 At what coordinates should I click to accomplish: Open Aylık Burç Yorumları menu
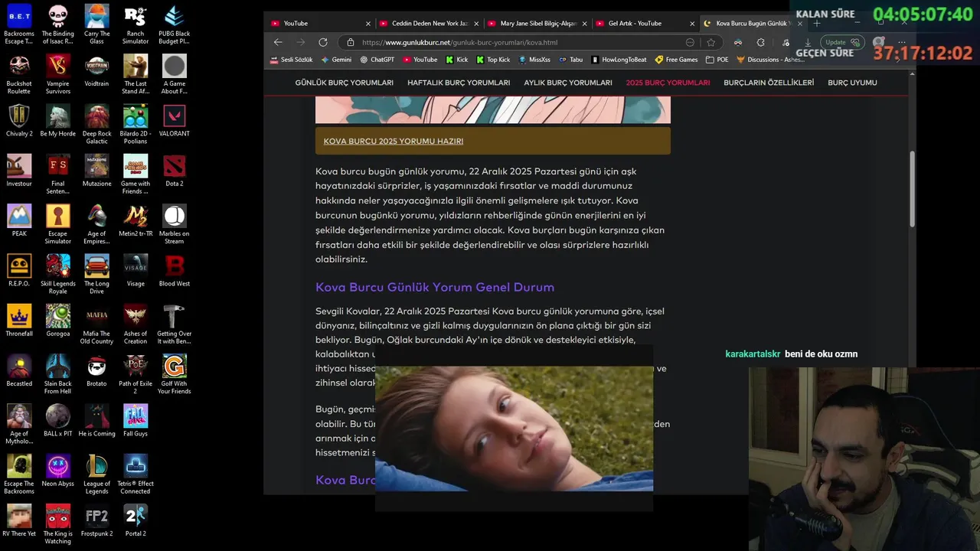pos(568,83)
